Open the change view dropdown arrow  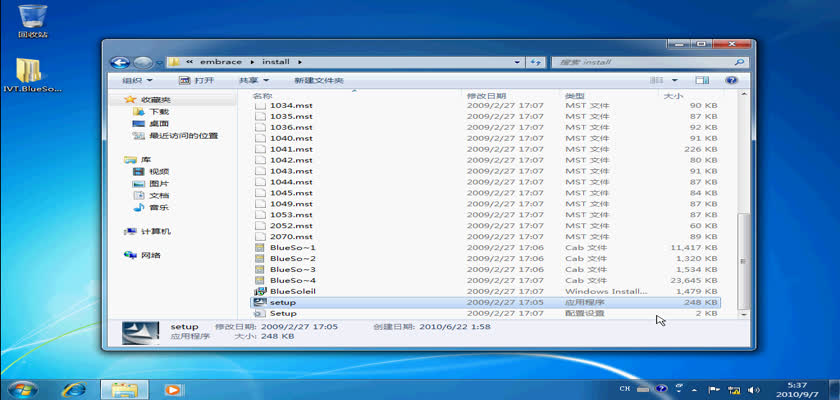pyautogui.click(x=674, y=80)
